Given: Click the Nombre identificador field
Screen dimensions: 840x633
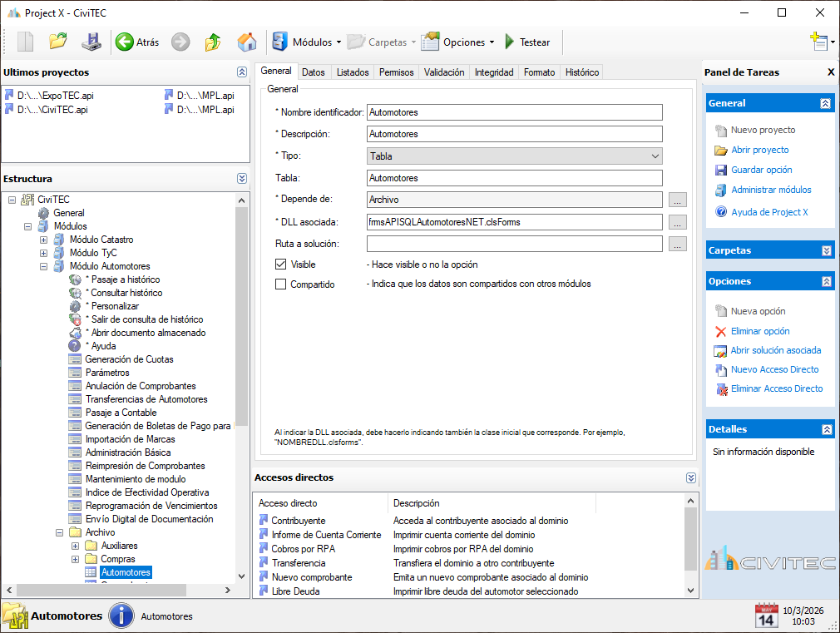Looking at the screenshot, I should [x=514, y=112].
